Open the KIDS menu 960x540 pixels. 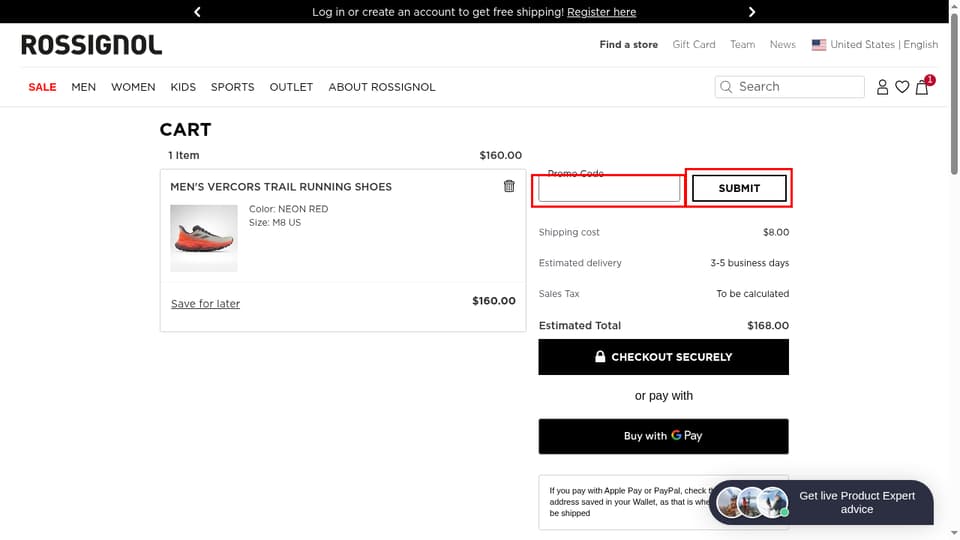(x=183, y=87)
